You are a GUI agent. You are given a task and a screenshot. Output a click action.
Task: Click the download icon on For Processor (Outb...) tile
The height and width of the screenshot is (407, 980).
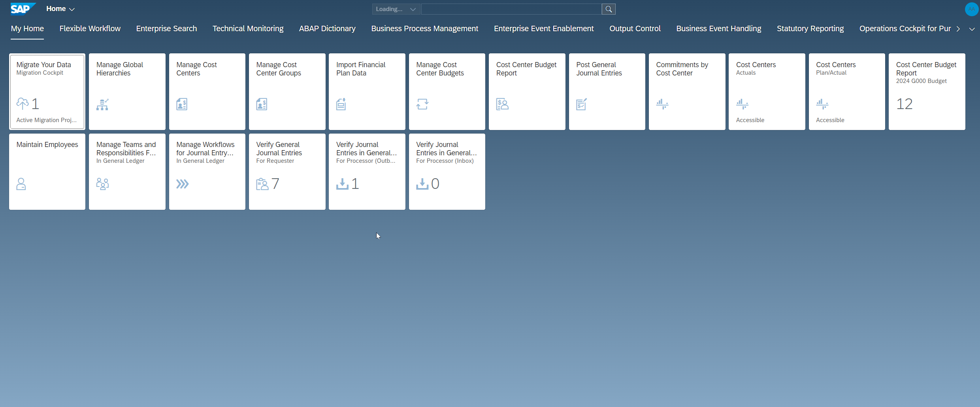[342, 184]
